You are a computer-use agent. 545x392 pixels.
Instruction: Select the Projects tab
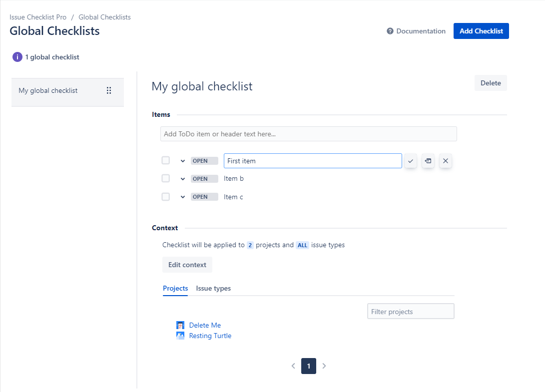coord(175,288)
